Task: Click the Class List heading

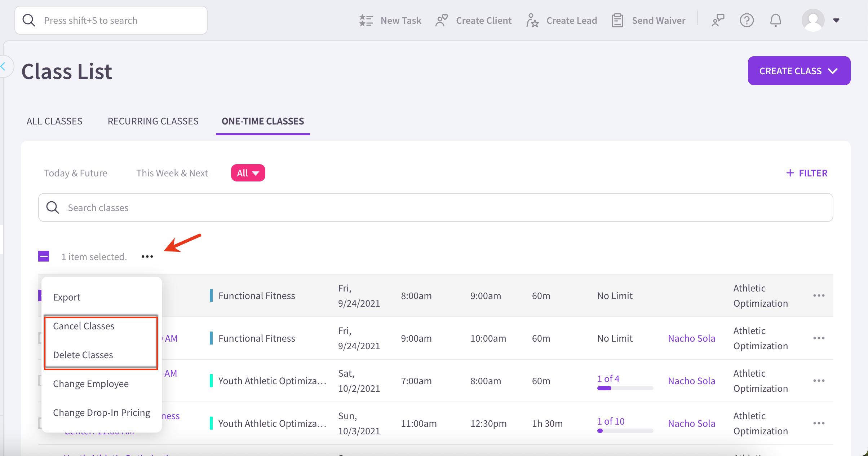Action: tap(67, 71)
